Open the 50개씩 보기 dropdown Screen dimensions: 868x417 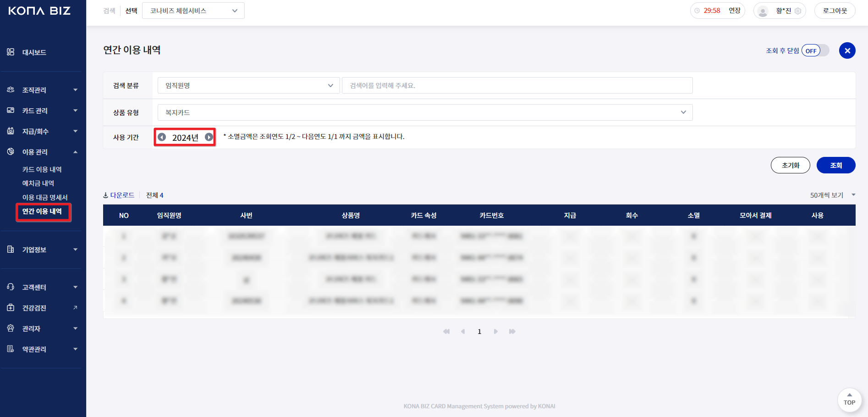coord(833,195)
